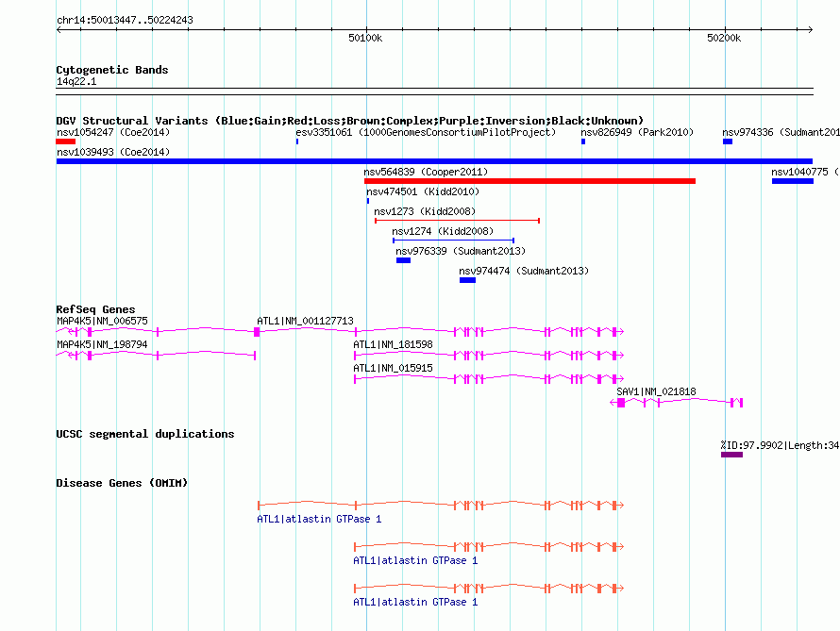Click the third ATL1 atlastin GTPase 1 link
Viewport: 840px width, 631px height.
tap(415, 602)
